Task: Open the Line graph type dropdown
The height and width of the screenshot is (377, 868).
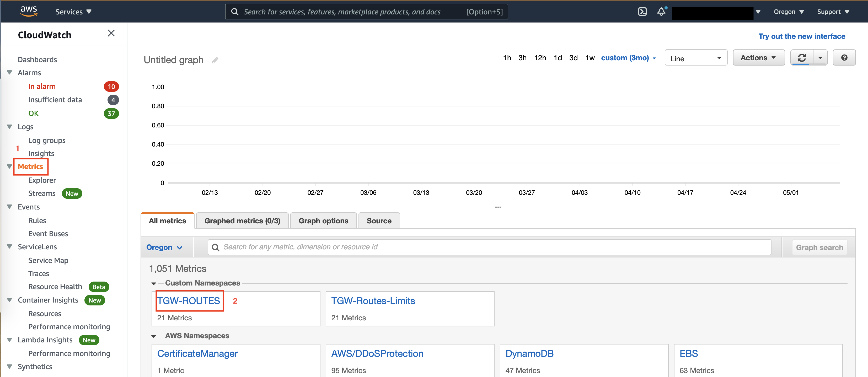Action: [695, 58]
